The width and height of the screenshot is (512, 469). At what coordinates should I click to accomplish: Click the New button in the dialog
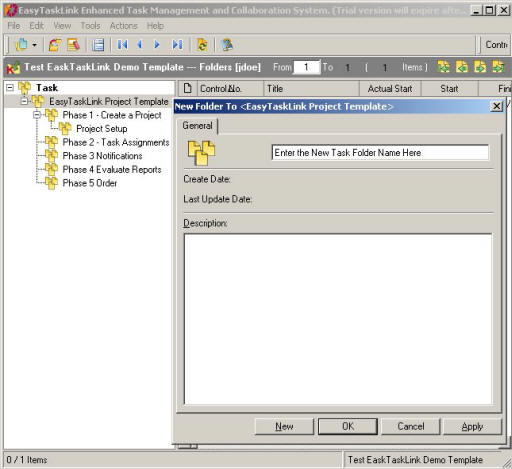tap(284, 426)
